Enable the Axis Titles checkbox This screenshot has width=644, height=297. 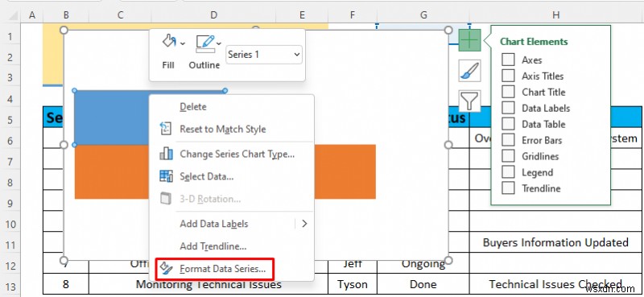[x=508, y=76]
